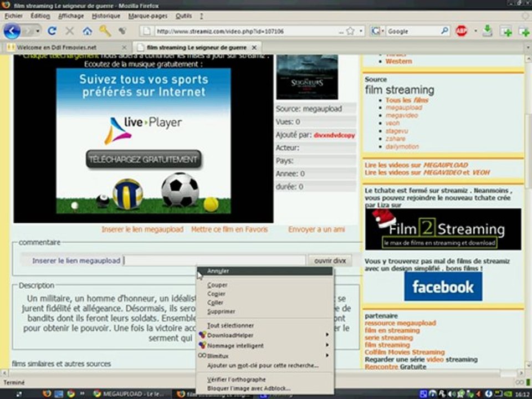This screenshot has width=532, height=399.
Task: Select Vérifier l'orthographe option
Action: click(265, 379)
